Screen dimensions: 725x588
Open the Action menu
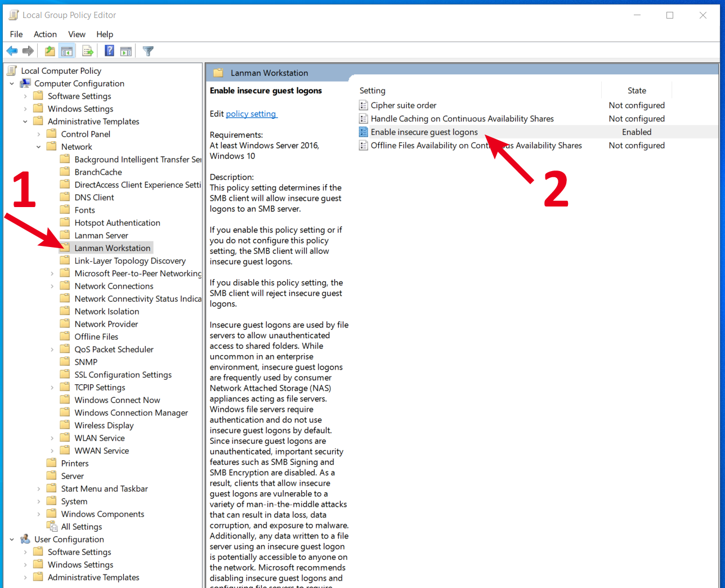click(x=45, y=34)
